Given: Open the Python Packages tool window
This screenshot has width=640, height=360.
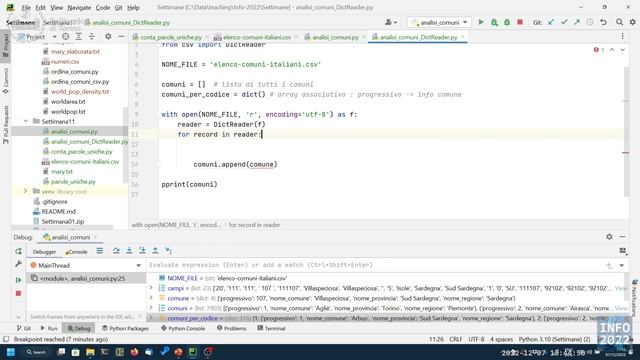Looking at the screenshot, I should [x=124, y=328].
